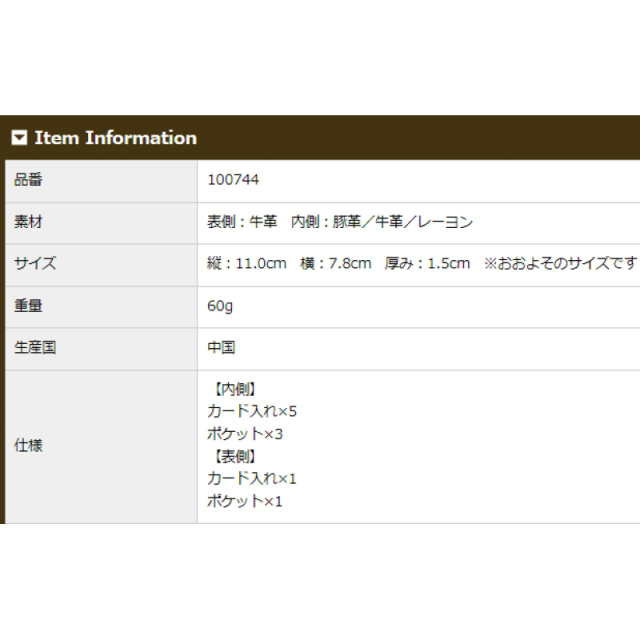This screenshot has width=640, height=640.
Task: Click the 【表側】 heading in specifications
Action: click(235, 456)
